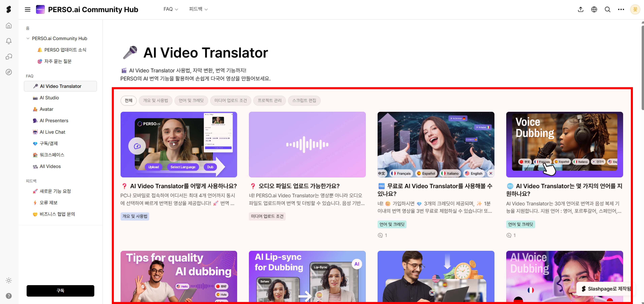Click 언어 및 크레딧 tag under fourth card
Image resolution: width=644 pixels, height=304 pixels.
[521, 224]
